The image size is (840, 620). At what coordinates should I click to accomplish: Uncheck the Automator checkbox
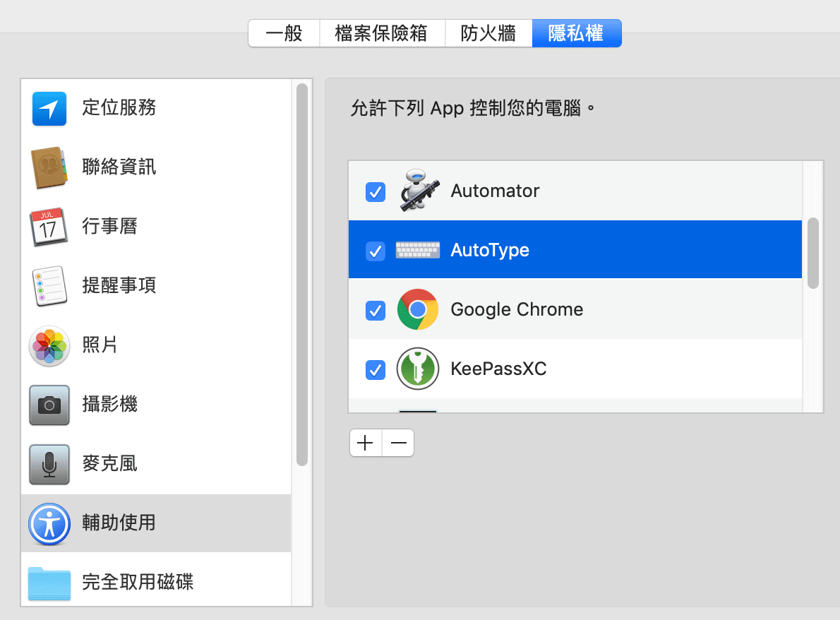(375, 191)
